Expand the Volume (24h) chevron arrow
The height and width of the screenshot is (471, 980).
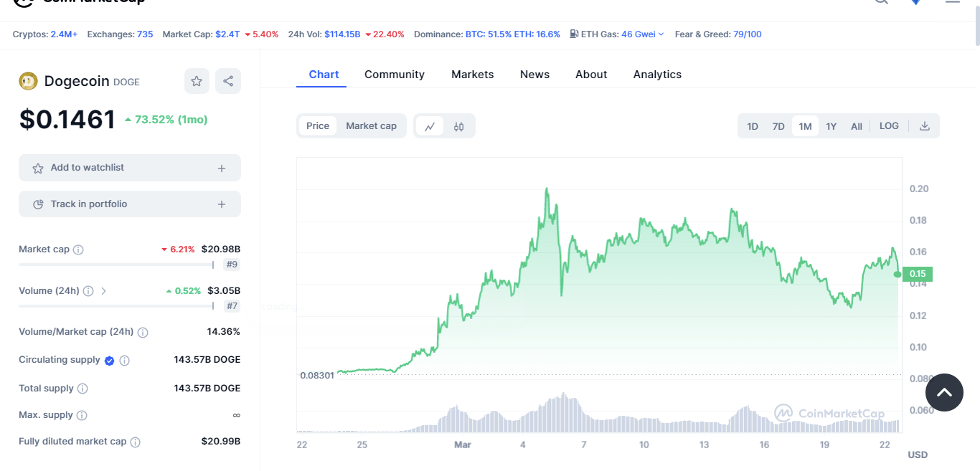pyautogui.click(x=103, y=291)
